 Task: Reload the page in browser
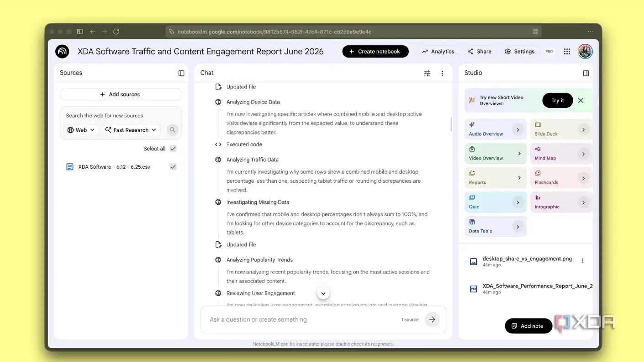pos(116,32)
